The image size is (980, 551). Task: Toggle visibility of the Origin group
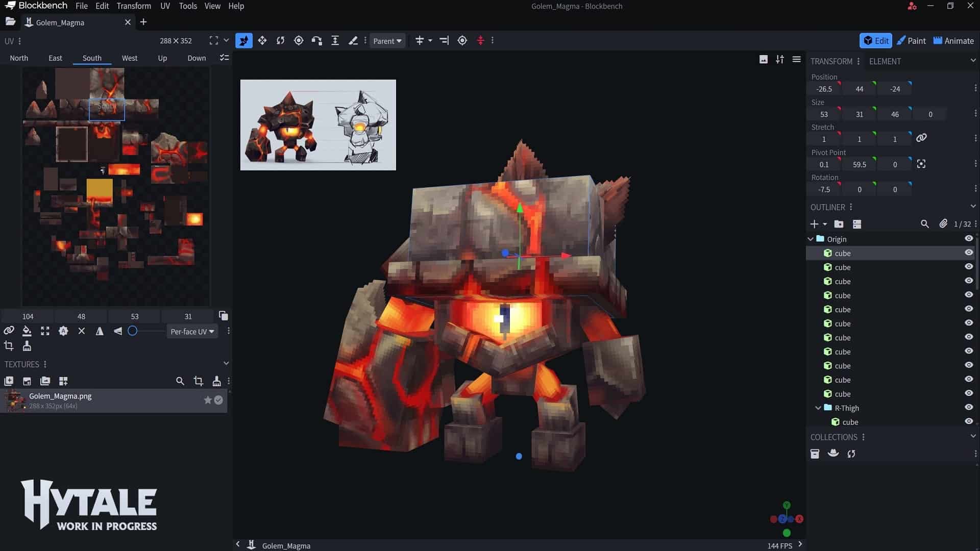coord(969,238)
